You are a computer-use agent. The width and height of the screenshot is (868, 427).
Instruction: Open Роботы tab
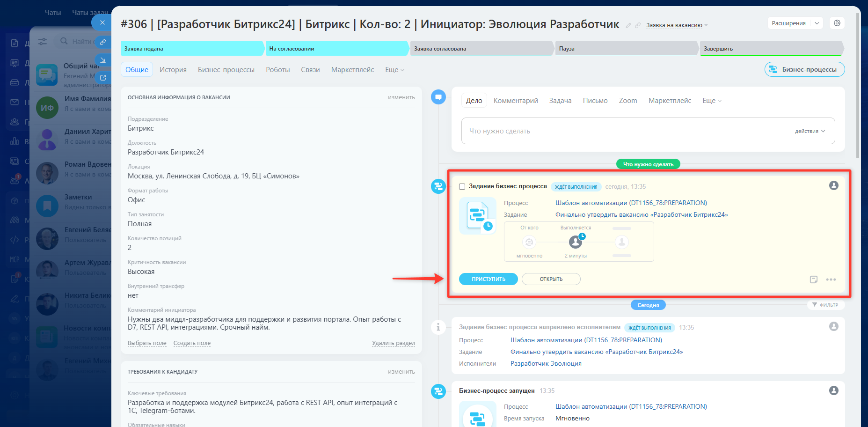[x=278, y=70]
